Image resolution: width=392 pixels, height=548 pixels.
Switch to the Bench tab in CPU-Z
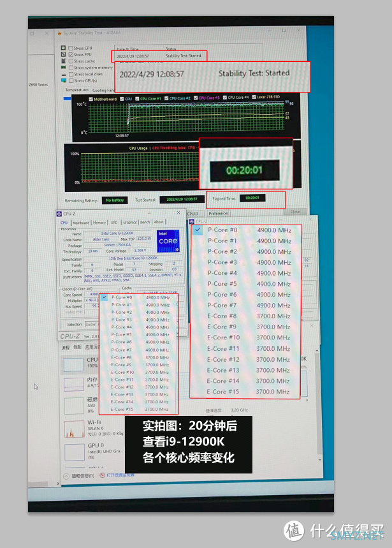point(145,222)
